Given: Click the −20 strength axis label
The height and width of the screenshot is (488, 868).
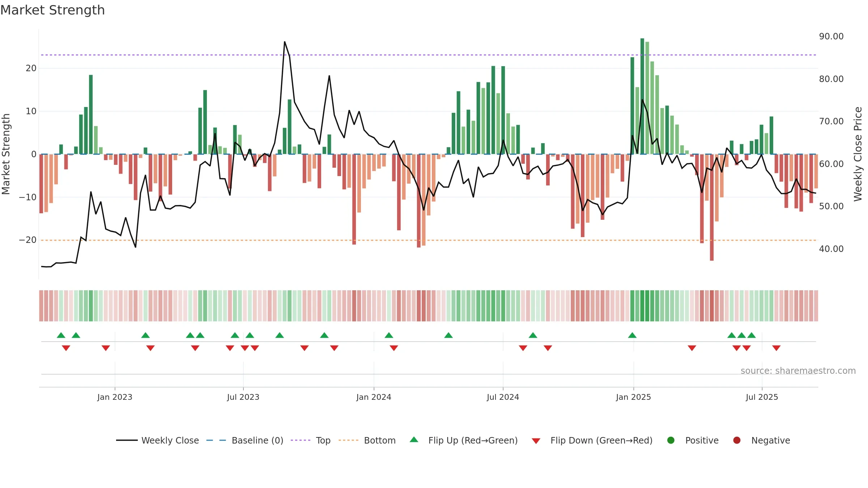Looking at the screenshot, I should 28,240.
